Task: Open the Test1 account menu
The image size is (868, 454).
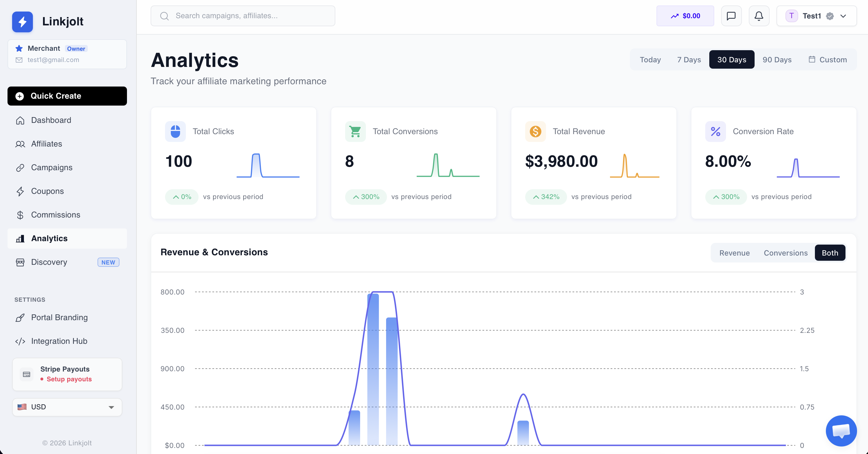Action: (x=816, y=16)
